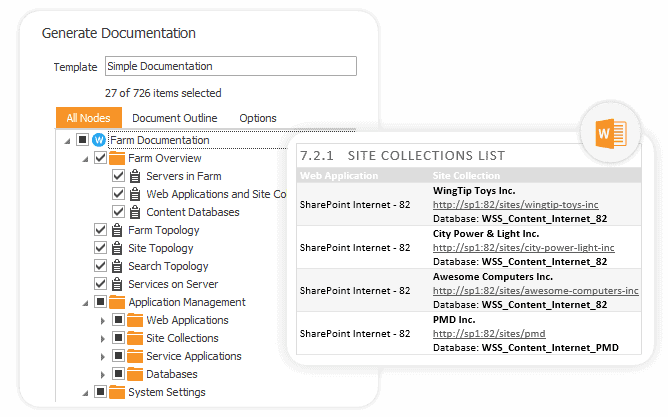The image size is (668, 417).
Task: Click the Databases folder icon
Action: 135,374
